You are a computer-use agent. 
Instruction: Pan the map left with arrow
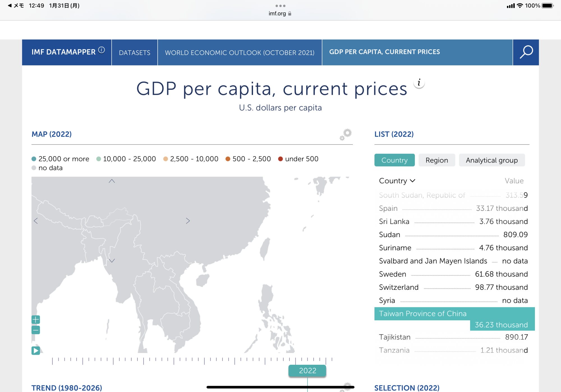[36, 221]
